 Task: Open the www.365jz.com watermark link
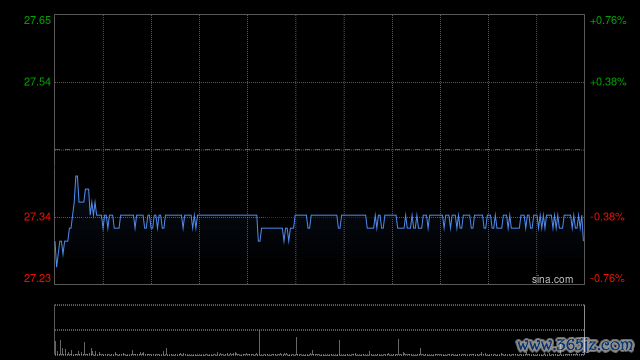click(575, 345)
